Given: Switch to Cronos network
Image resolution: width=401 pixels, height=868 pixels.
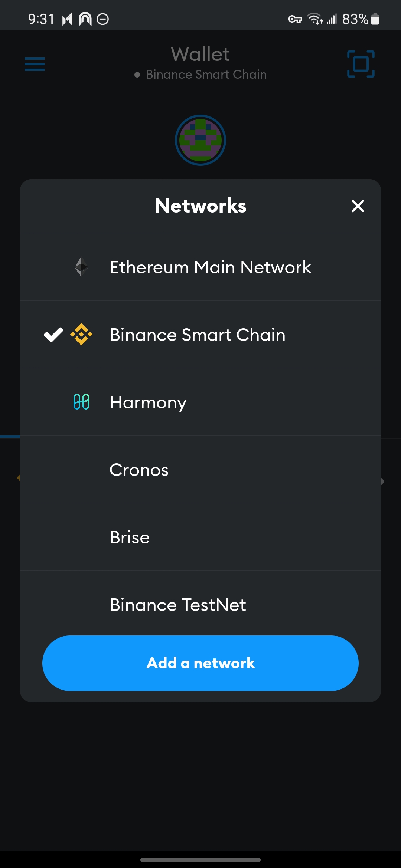Looking at the screenshot, I should (x=200, y=470).
